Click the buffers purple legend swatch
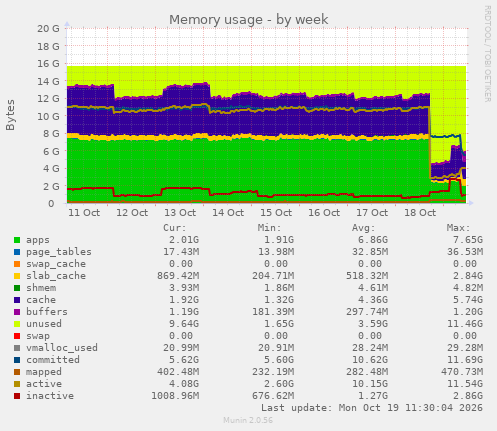 [17, 312]
